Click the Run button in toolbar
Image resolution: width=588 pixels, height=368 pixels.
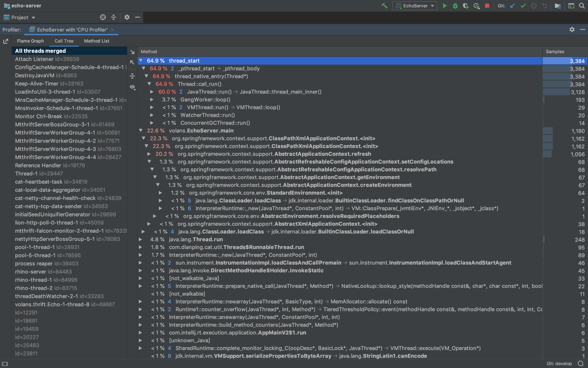click(444, 6)
